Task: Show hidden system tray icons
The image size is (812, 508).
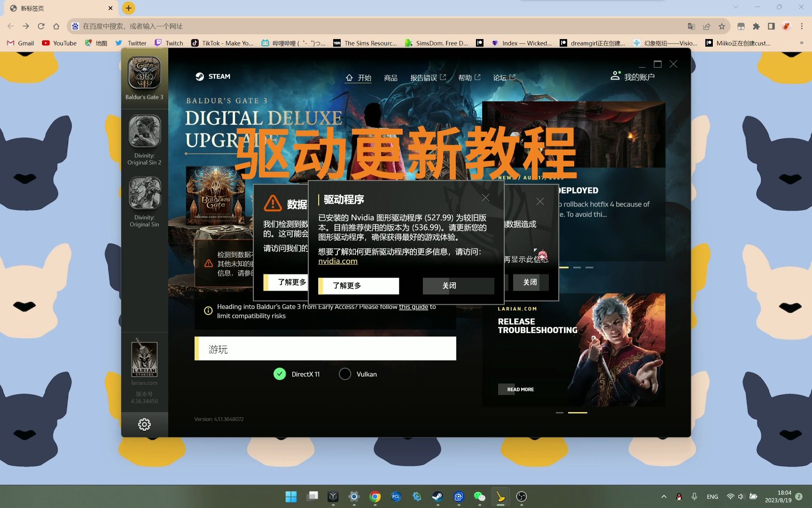Action: tap(664, 497)
